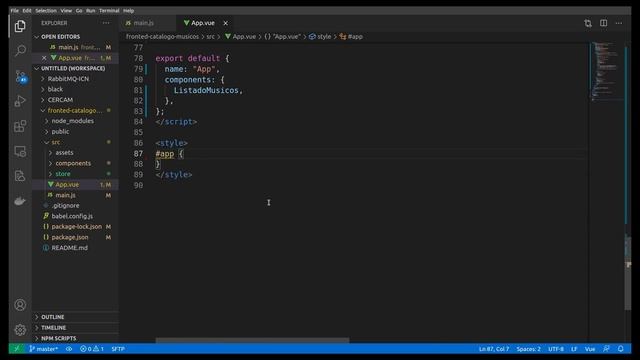
Task: Click the remote window indicator in status bar
Action: point(17,349)
